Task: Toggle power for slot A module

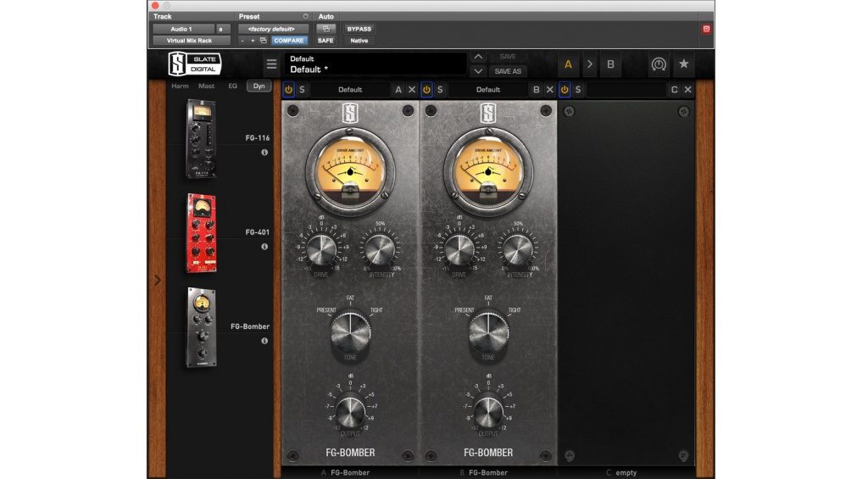Action: [288, 89]
